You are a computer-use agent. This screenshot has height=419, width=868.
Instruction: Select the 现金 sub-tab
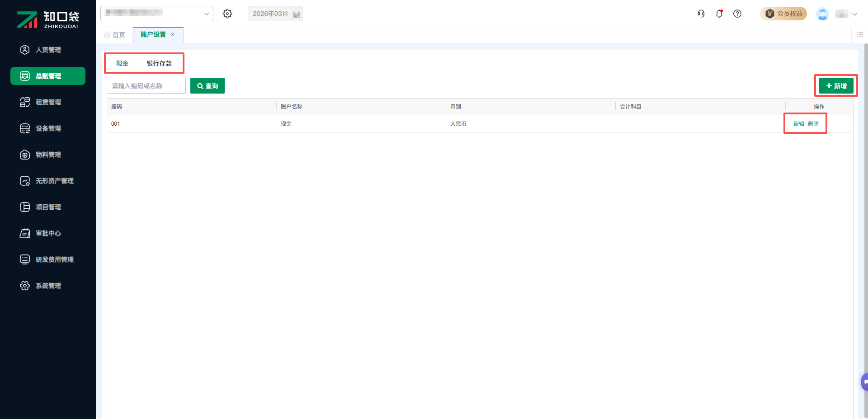pos(122,63)
